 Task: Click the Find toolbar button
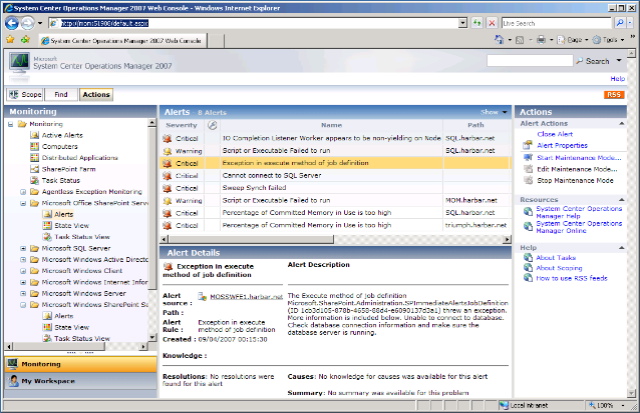click(x=61, y=94)
